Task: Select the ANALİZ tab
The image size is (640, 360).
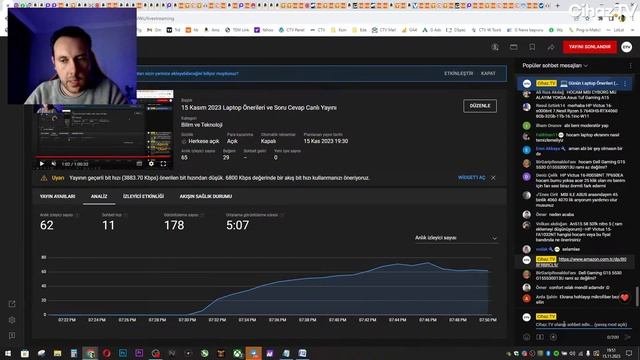Action: coord(99,196)
